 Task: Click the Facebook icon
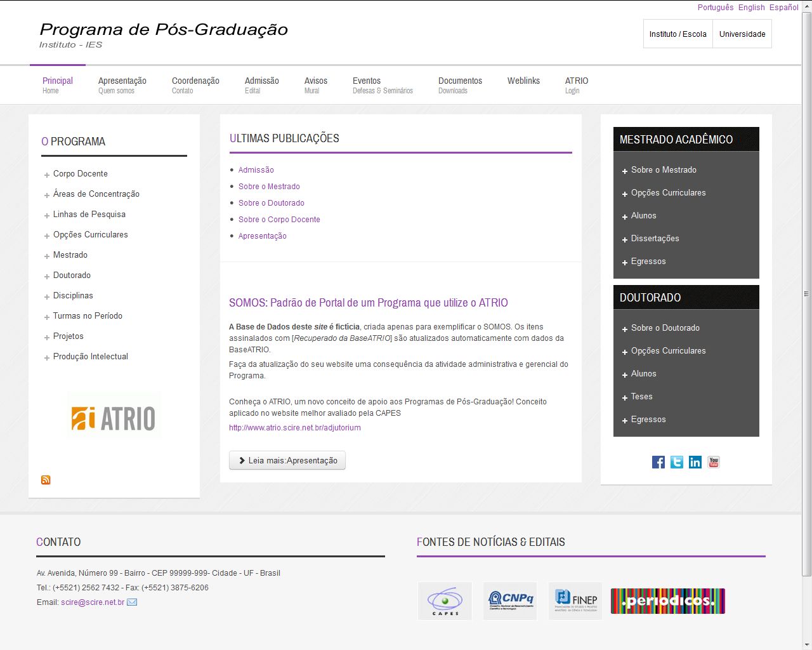pyautogui.click(x=658, y=462)
